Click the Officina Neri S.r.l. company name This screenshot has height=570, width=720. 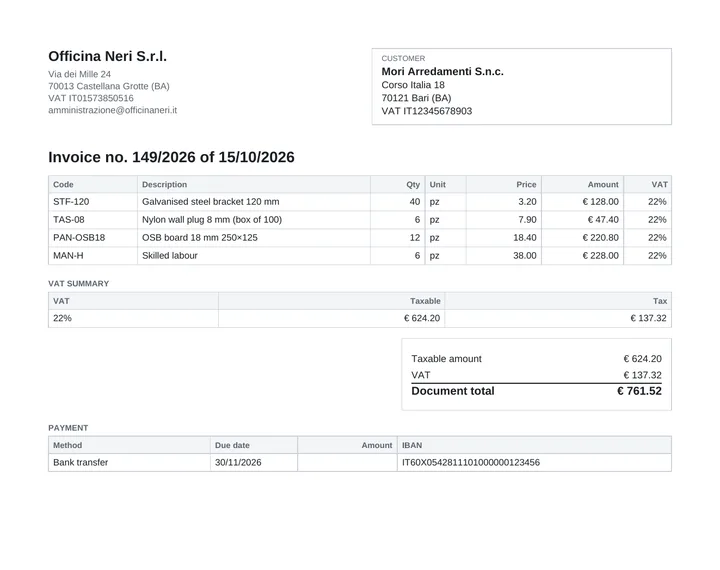(x=107, y=56)
